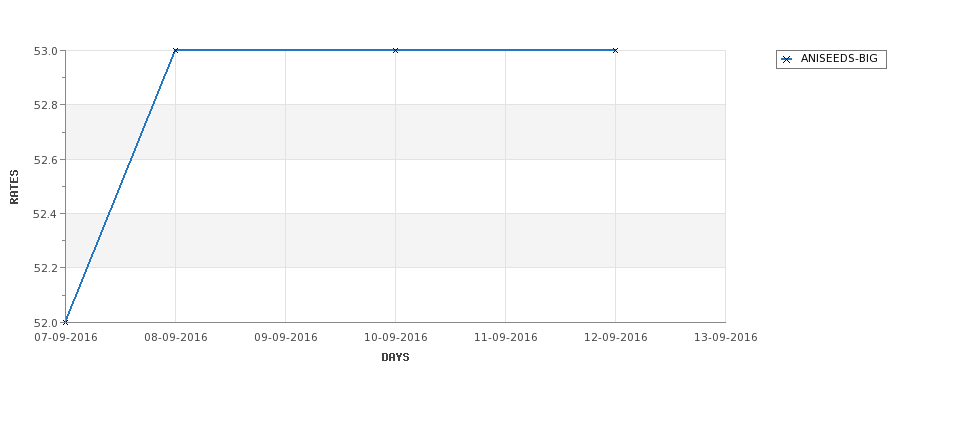Click the 13-09-2016 x-axis date label
The image size is (975, 429).
coord(726,338)
